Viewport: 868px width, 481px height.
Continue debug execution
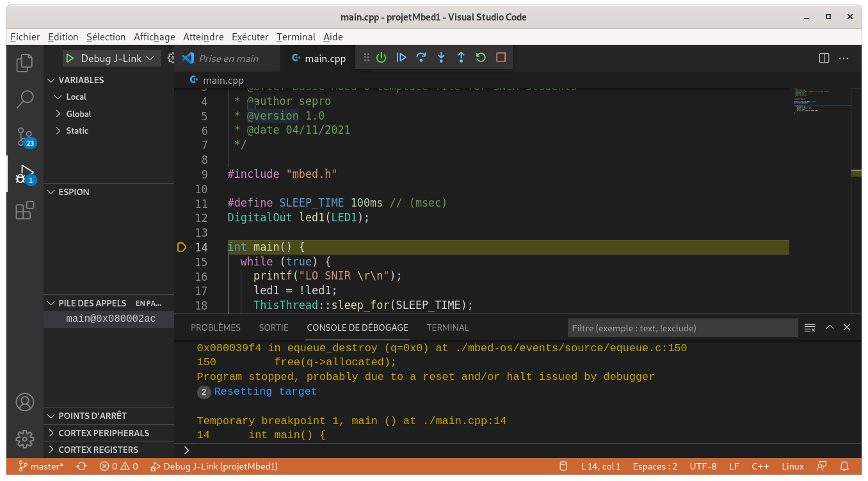click(401, 58)
